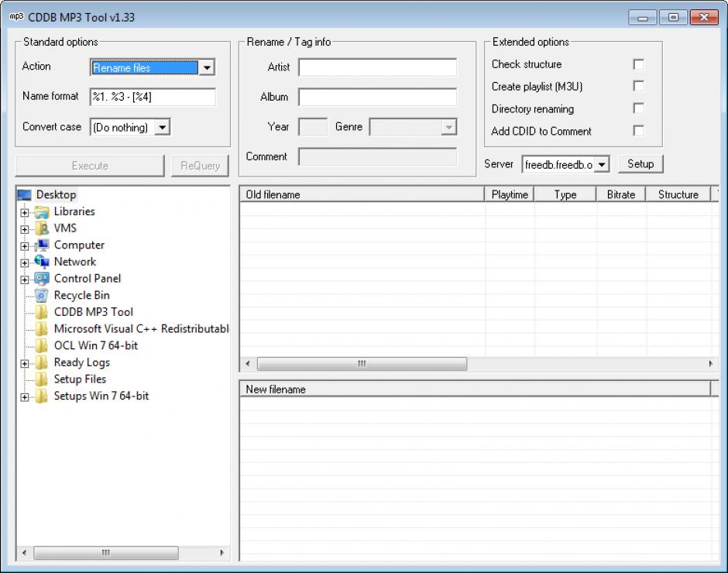Click the Ready Logs folder icon
The height and width of the screenshot is (573, 728).
[42, 362]
